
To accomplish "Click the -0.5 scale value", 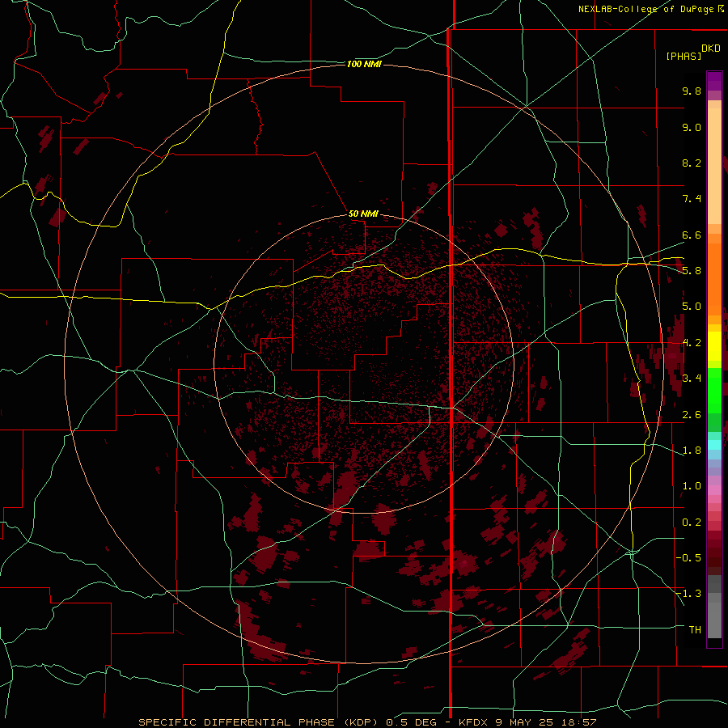I will click(688, 558).
